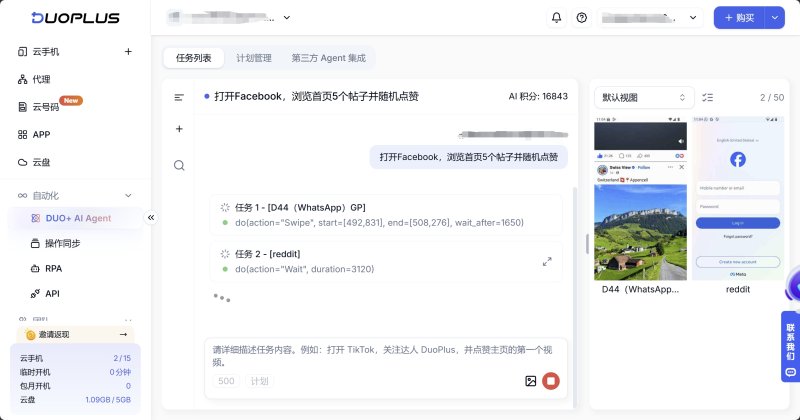
Task: Click the 2 / 50 device count
Action: pyautogui.click(x=771, y=97)
